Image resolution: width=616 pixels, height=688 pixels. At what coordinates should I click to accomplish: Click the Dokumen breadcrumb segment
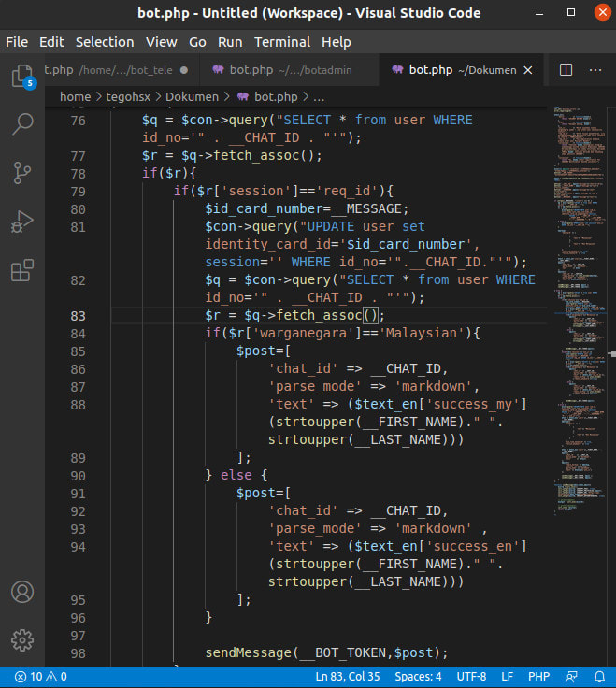192,97
